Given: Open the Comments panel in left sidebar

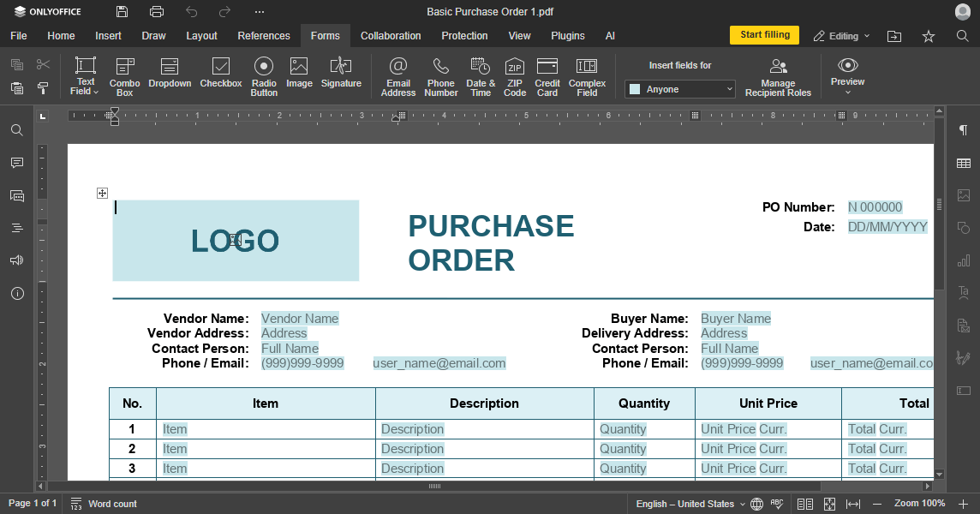Looking at the screenshot, I should tap(17, 163).
